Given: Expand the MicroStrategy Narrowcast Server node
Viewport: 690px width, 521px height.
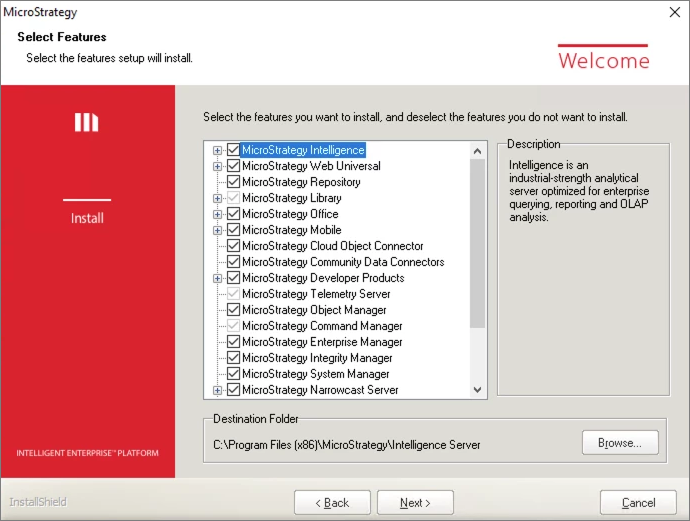Looking at the screenshot, I should (x=217, y=390).
